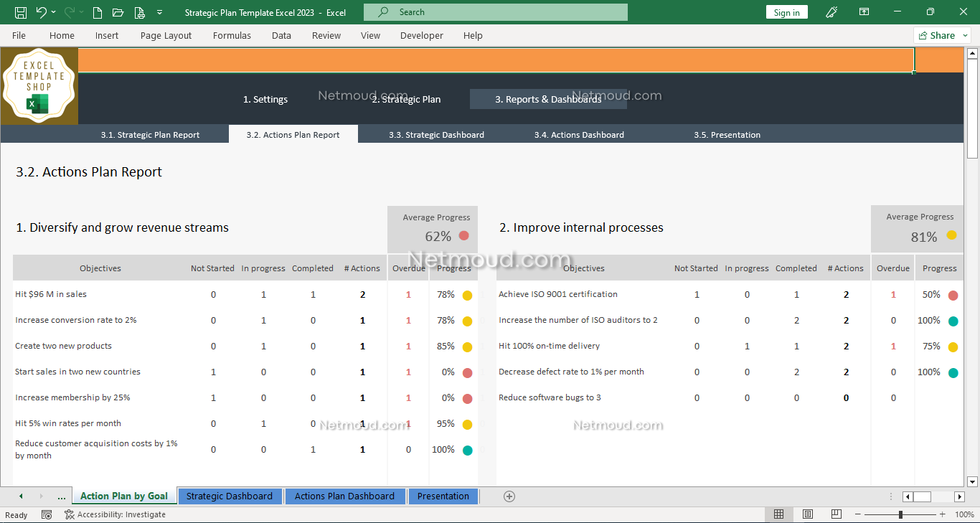Click the zoom out minus button
Image resolution: width=980 pixels, height=523 pixels.
pos(857,514)
